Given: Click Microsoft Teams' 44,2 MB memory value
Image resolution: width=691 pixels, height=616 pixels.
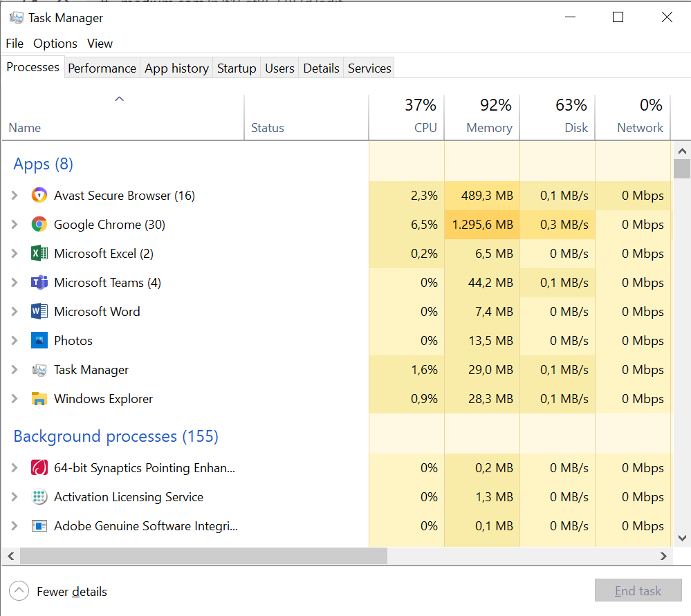Looking at the screenshot, I should pyautogui.click(x=490, y=283).
